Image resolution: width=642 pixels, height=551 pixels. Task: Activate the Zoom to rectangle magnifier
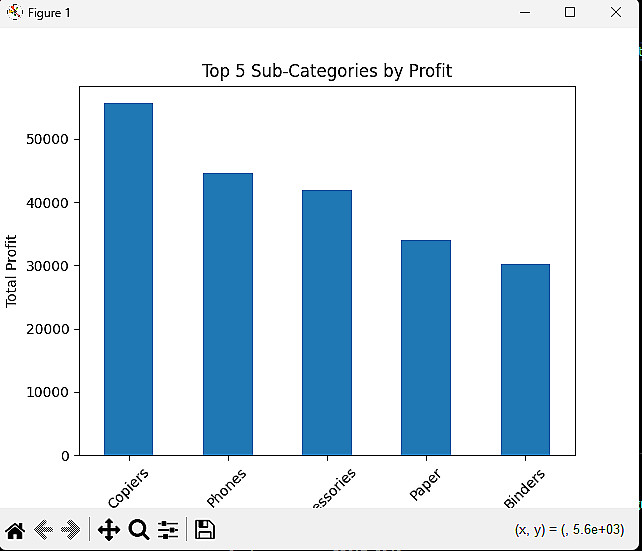tap(139, 530)
